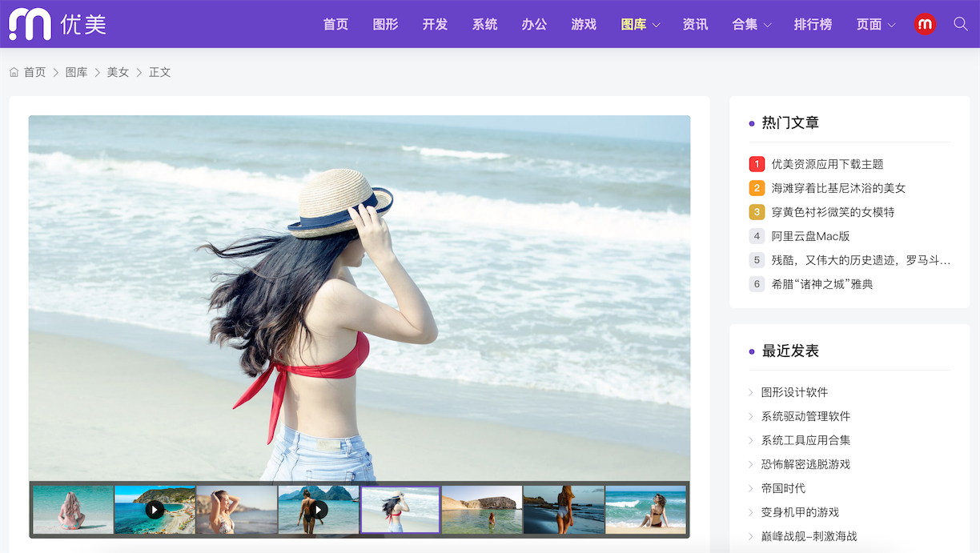Open the 游戏 navigation item
This screenshot has height=553, width=980.
click(x=584, y=25)
